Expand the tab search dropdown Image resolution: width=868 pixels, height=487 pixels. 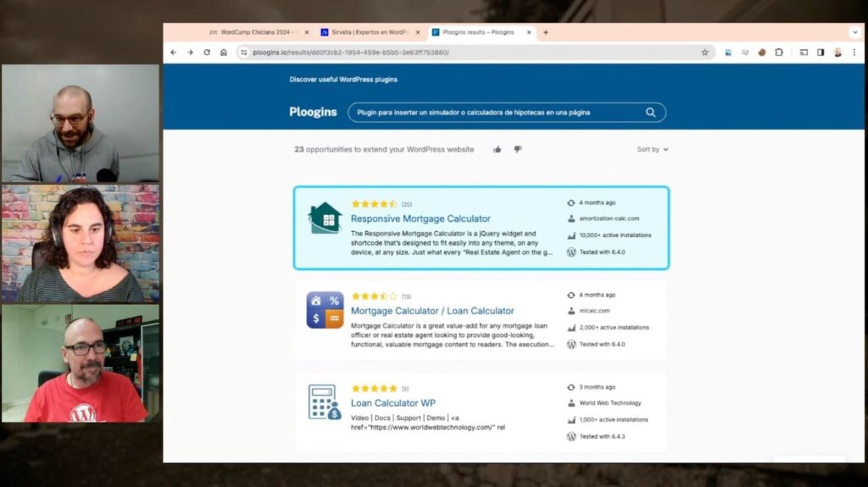pos(854,32)
